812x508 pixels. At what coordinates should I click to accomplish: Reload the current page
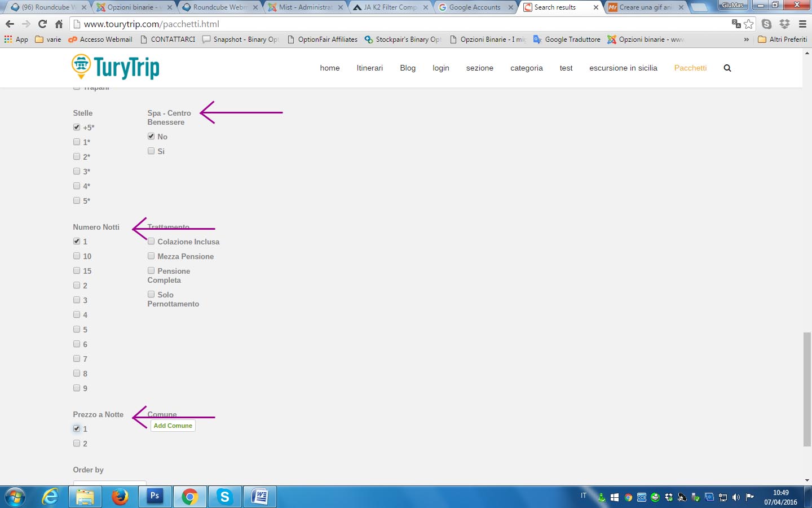click(42, 24)
